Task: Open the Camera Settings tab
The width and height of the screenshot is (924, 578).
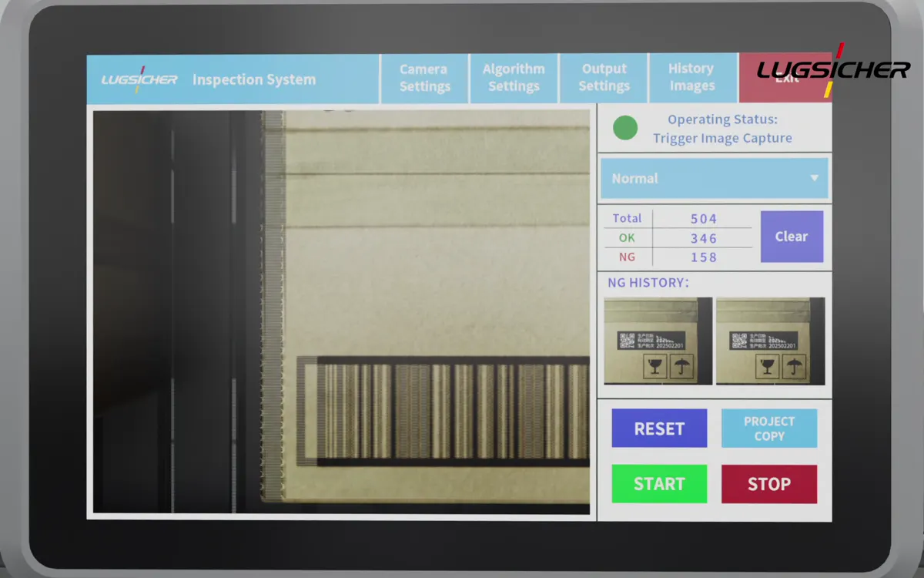Action: click(424, 78)
